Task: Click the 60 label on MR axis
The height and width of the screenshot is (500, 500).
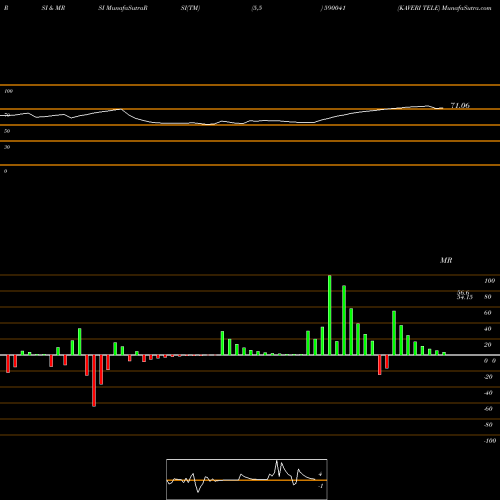Action: click(x=487, y=313)
